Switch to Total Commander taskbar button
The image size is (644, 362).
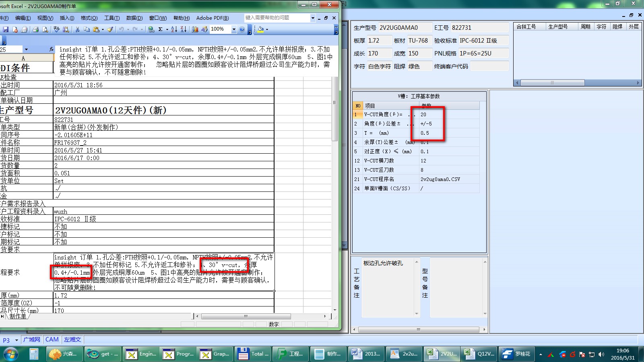pyautogui.click(x=253, y=354)
